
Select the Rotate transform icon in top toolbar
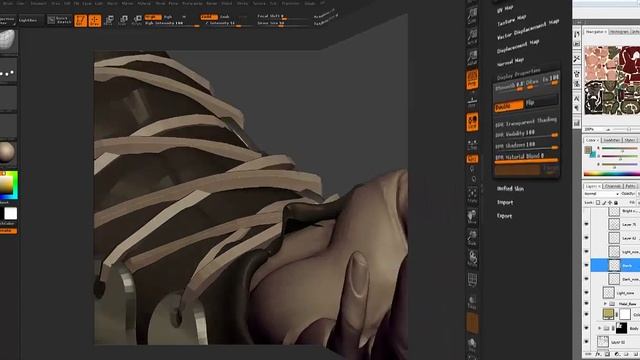pyautogui.click(x=137, y=20)
